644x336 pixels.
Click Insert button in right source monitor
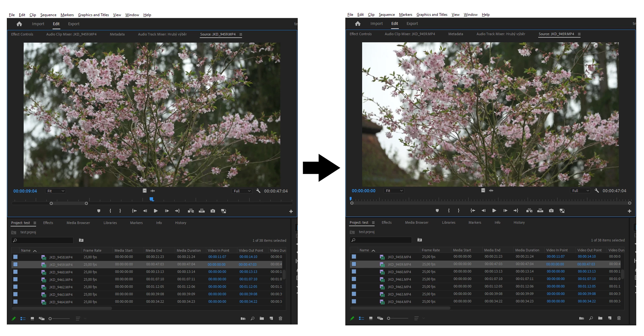529,211
